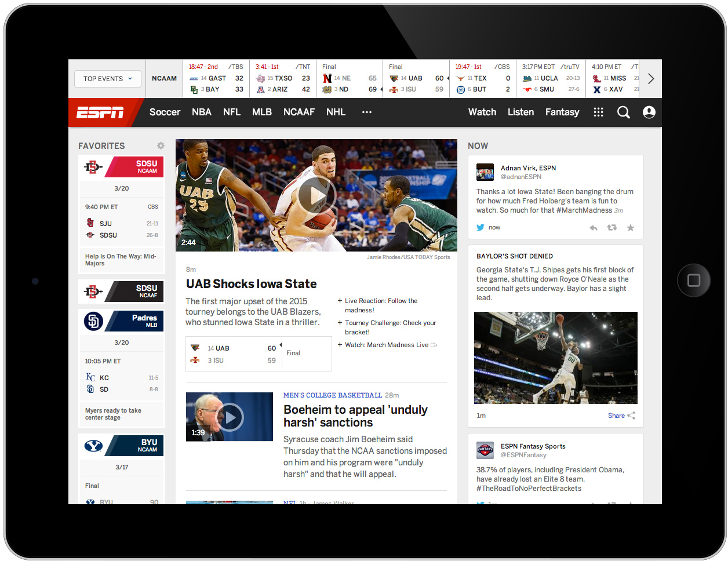Play the Boeheim video clip
This screenshot has height=561, width=728.
pos(230,417)
